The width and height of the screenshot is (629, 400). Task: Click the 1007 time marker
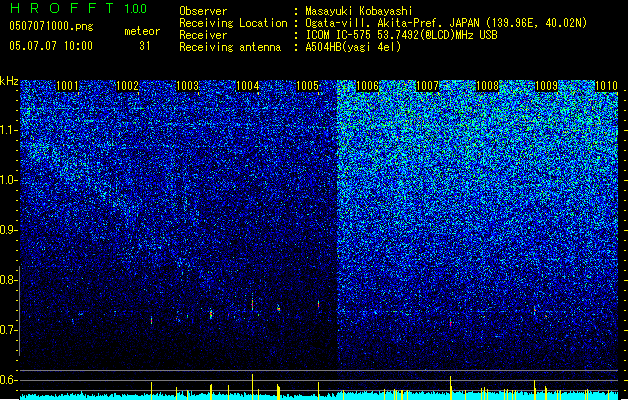click(x=427, y=86)
